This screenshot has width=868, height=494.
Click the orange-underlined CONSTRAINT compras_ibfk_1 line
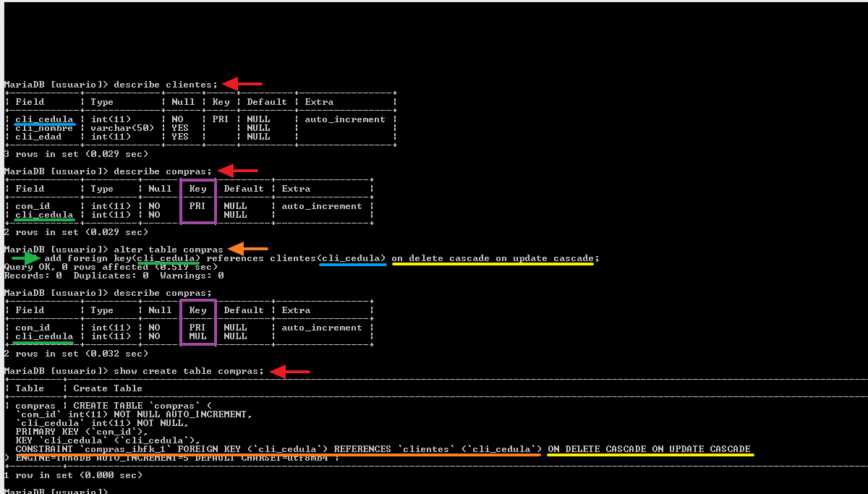pyautogui.click(x=278, y=449)
